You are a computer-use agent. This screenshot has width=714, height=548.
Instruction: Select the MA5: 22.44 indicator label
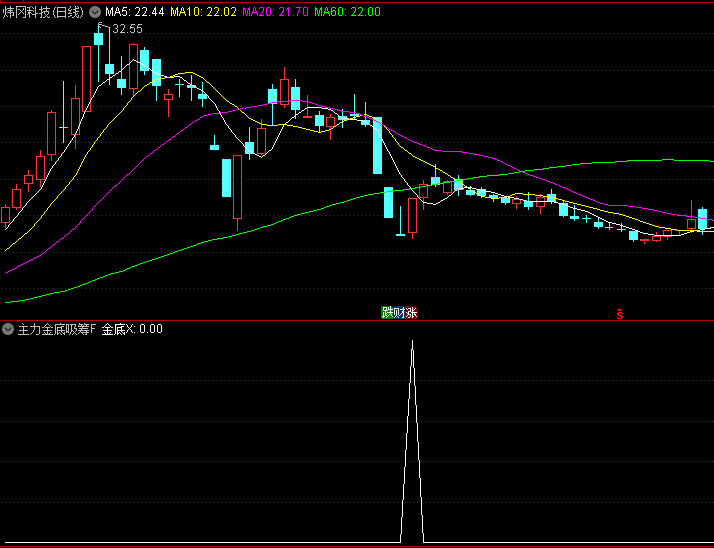click(x=135, y=12)
